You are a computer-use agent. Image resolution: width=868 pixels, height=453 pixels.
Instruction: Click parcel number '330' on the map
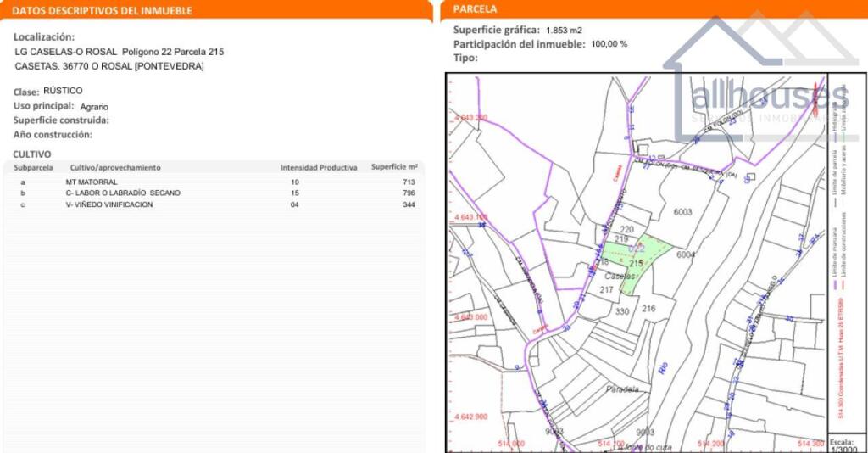coord(622,312)
